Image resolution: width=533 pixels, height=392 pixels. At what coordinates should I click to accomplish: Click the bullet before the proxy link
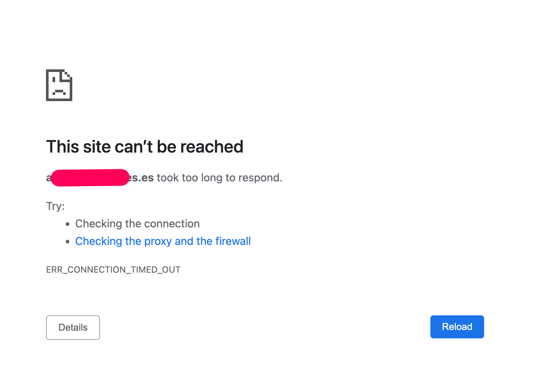68,242
